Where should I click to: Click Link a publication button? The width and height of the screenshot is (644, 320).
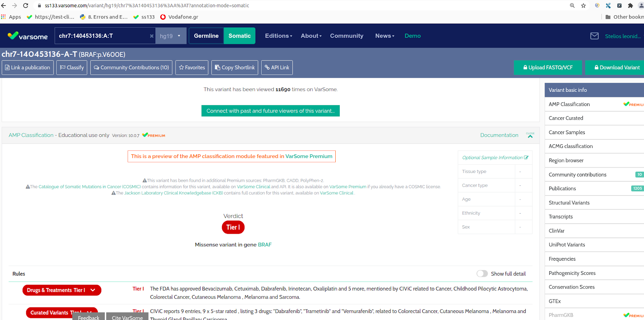(x=28, y=67)
